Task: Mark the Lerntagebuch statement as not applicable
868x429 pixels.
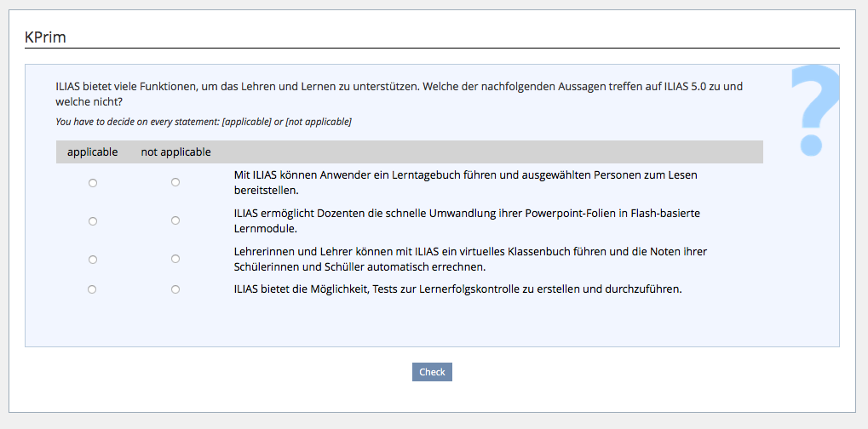Action: (175, 182)
